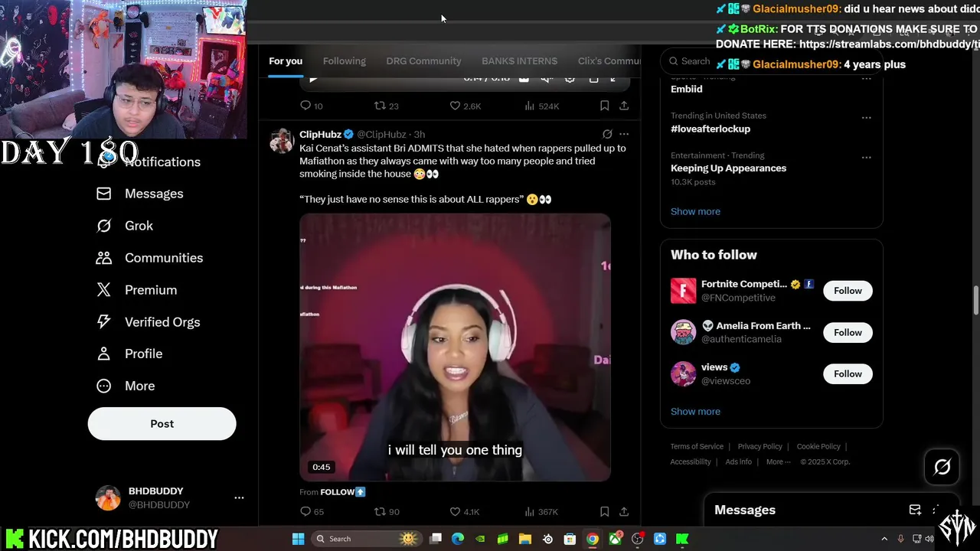Share the tweet with 524K views

click(624, 106)
